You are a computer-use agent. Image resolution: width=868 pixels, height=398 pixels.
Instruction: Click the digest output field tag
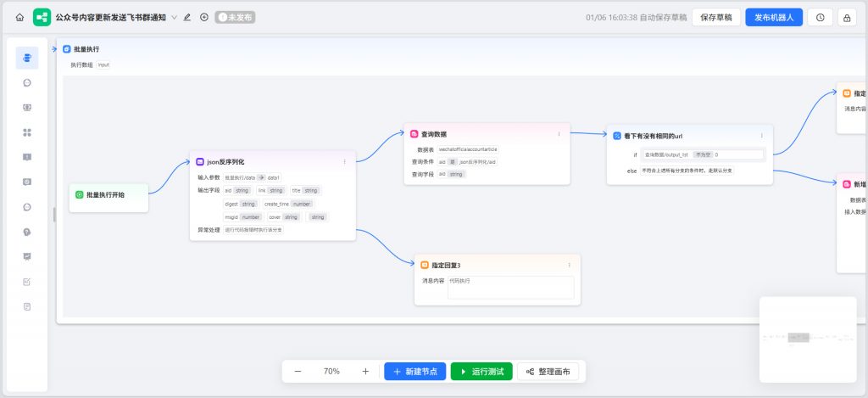click(x=241, y=204)
